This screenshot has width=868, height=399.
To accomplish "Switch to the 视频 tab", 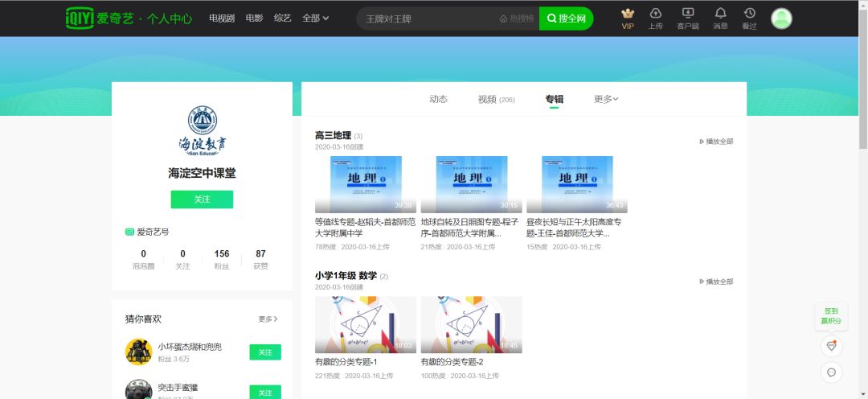I will click(x=497, y=99).
